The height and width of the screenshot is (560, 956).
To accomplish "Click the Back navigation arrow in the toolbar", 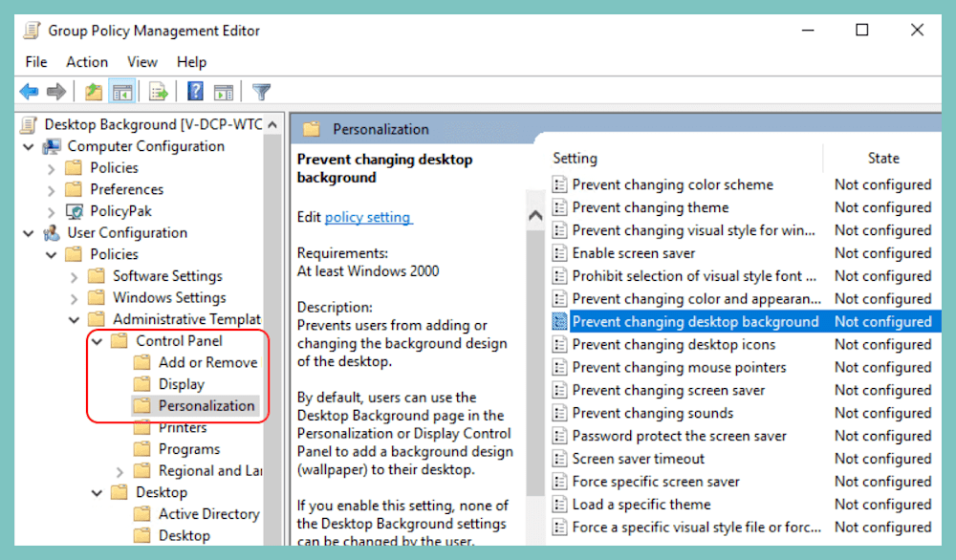I will point(29,91).
